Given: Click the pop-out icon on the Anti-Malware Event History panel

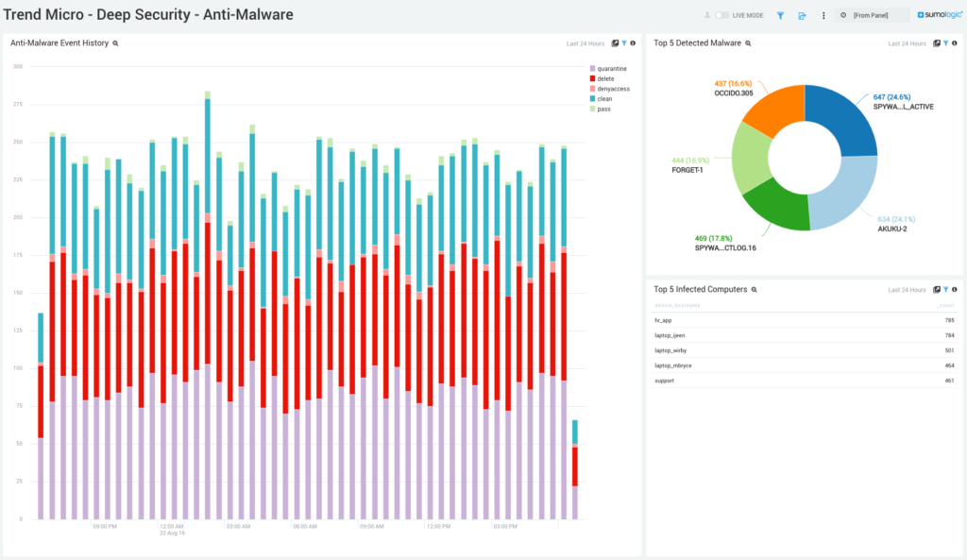Looking at the screenshot, I should [x=615, y=43].
